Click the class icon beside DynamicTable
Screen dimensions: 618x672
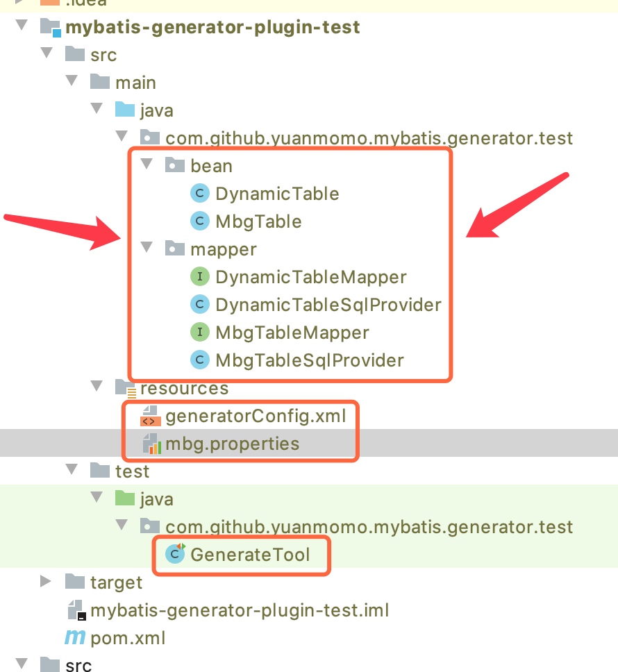(199, 193)
